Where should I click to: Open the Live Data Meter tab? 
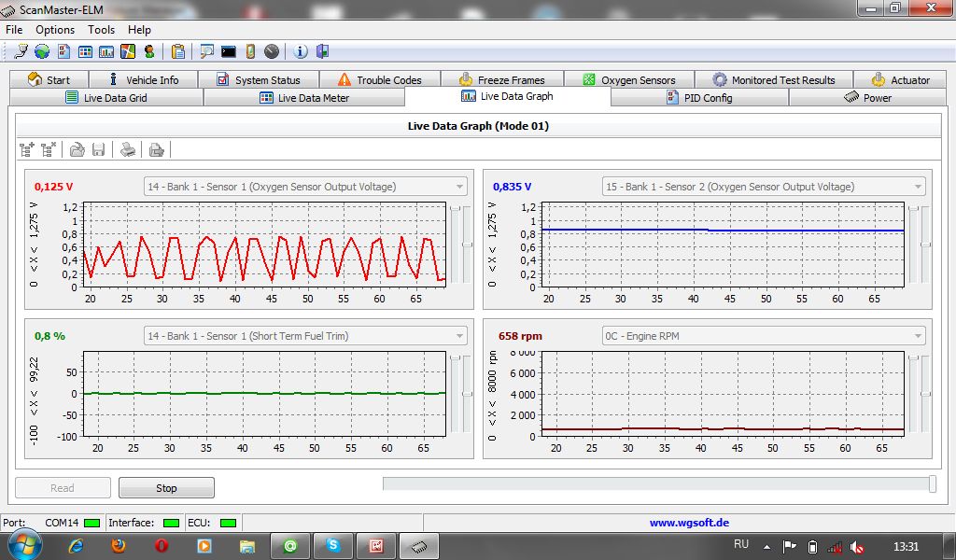click(x=303, y=98)
